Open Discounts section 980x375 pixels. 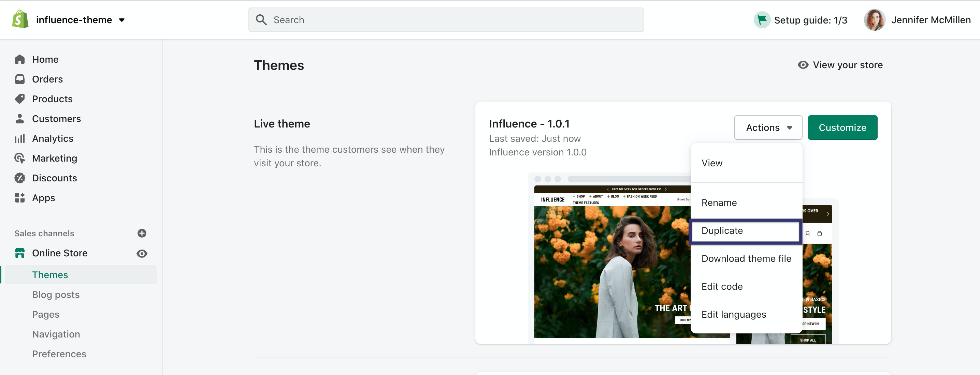54,178
